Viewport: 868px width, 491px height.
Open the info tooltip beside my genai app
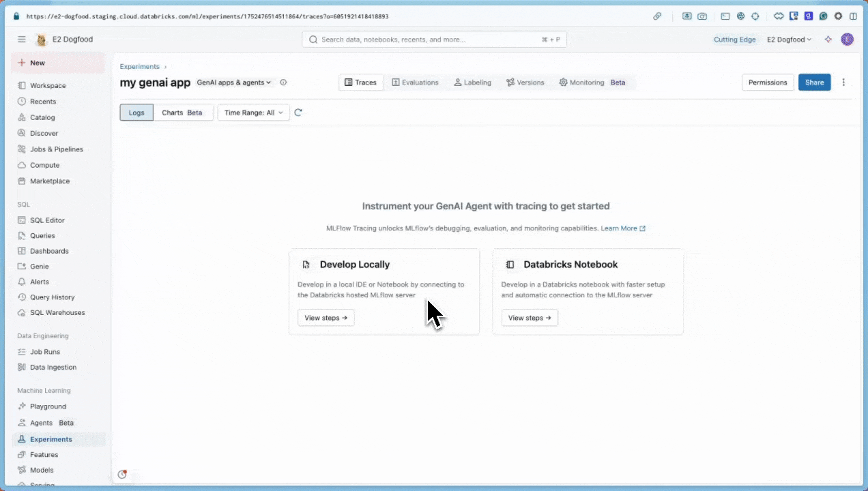coord(283,83)
